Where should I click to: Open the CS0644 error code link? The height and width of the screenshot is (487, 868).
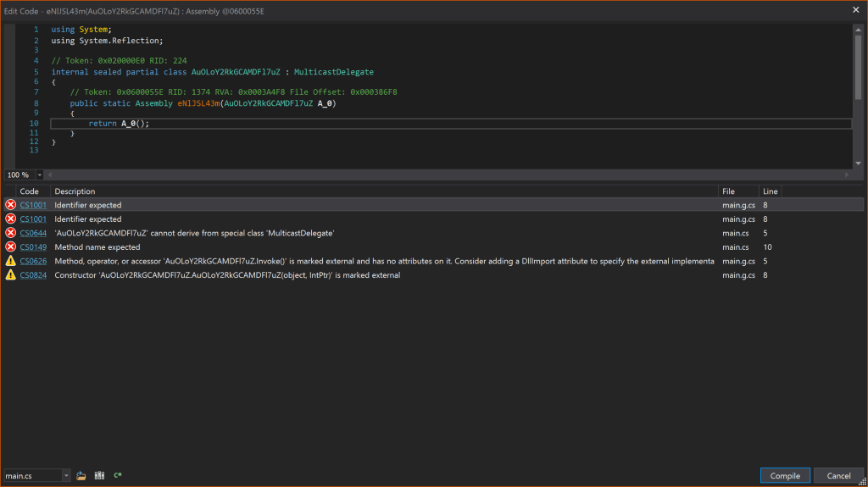coord(33,233)
